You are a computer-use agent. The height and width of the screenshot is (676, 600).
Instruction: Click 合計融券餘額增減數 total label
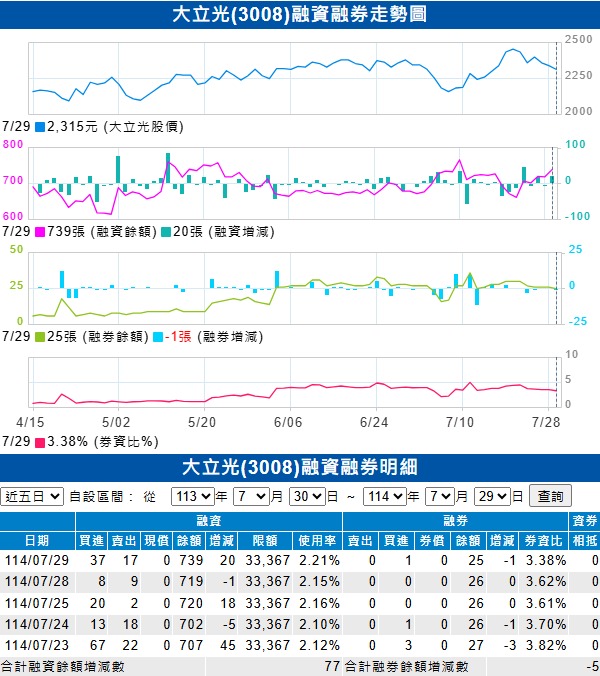pos(406,667)
